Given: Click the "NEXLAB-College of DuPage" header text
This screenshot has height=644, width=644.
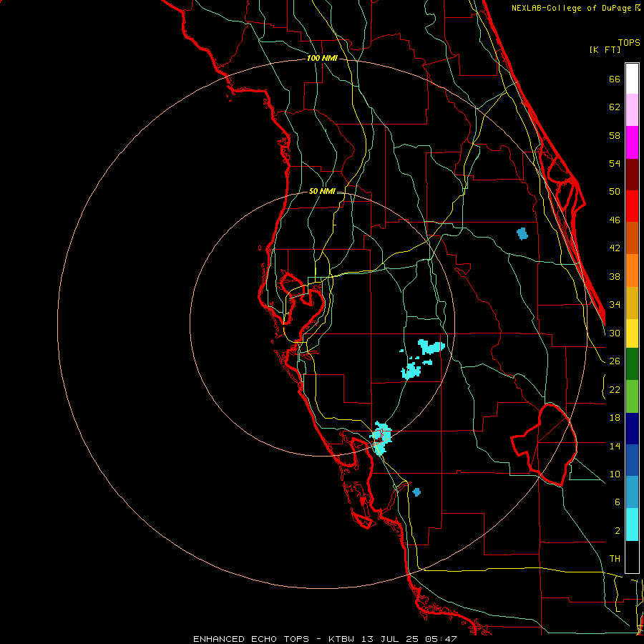Looking at the screenshot, I should [571, 8].
